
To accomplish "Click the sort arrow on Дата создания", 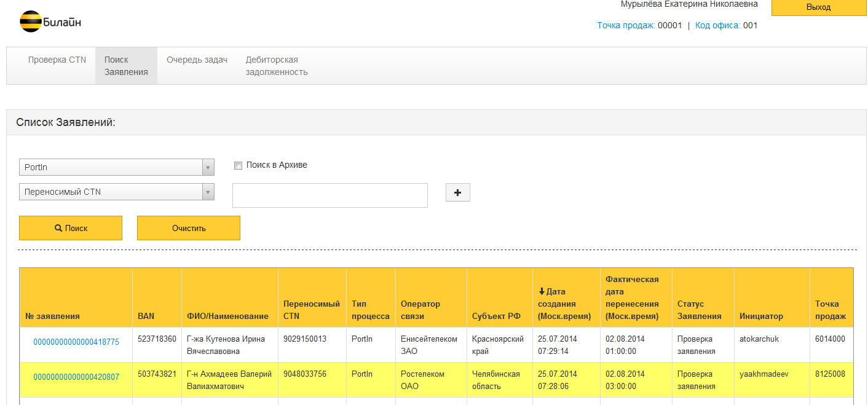I will point(542,291).
